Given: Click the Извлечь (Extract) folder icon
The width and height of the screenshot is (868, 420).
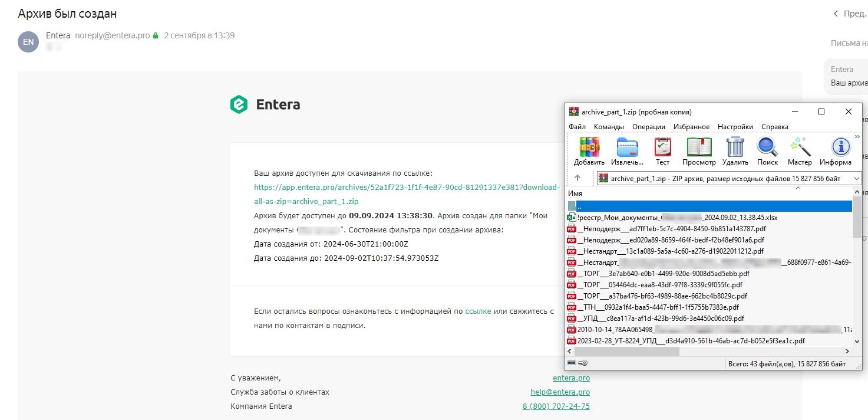Looking at the screenshot, I should [x=627, y=151].
